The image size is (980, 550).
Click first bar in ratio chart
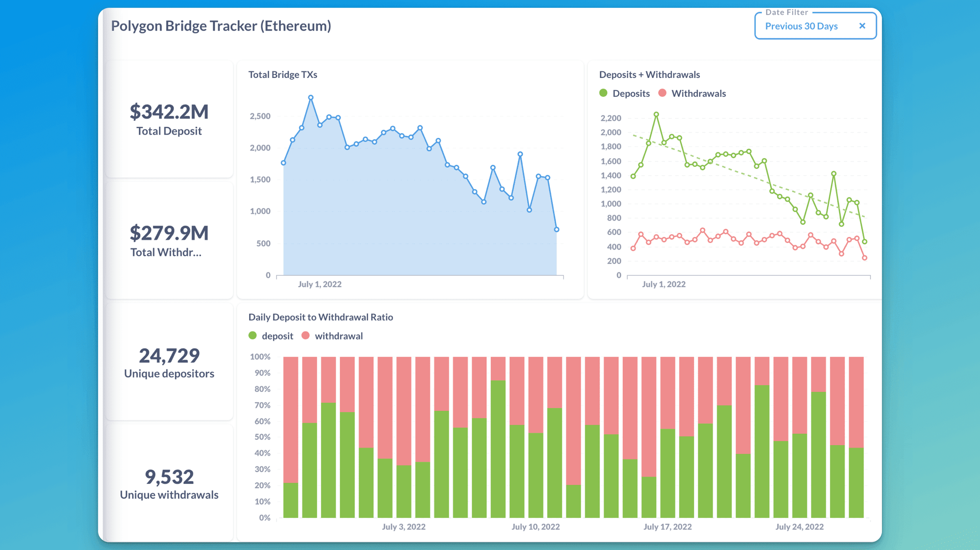(290, 437)
